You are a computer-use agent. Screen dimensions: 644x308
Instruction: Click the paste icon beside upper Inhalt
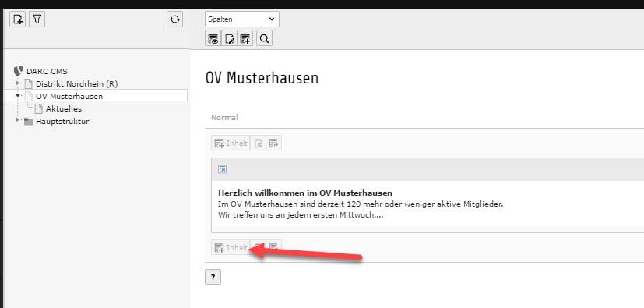(x=259, y=143)
